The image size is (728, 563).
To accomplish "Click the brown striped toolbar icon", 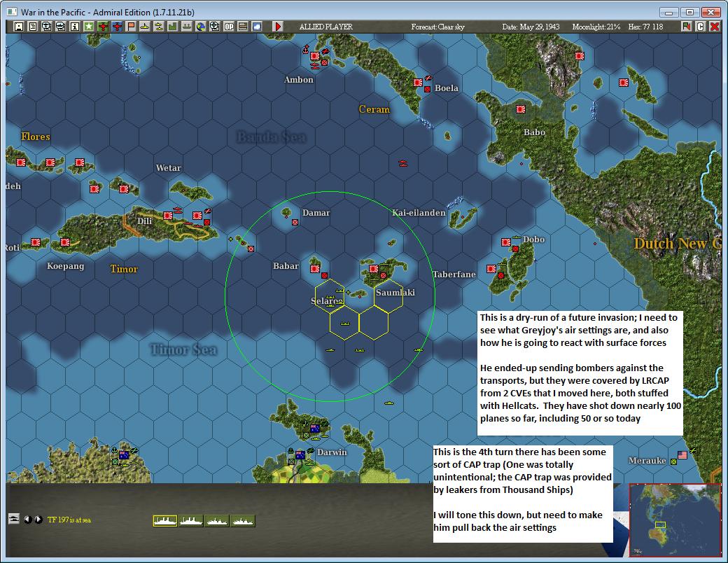I will [243, 27].
